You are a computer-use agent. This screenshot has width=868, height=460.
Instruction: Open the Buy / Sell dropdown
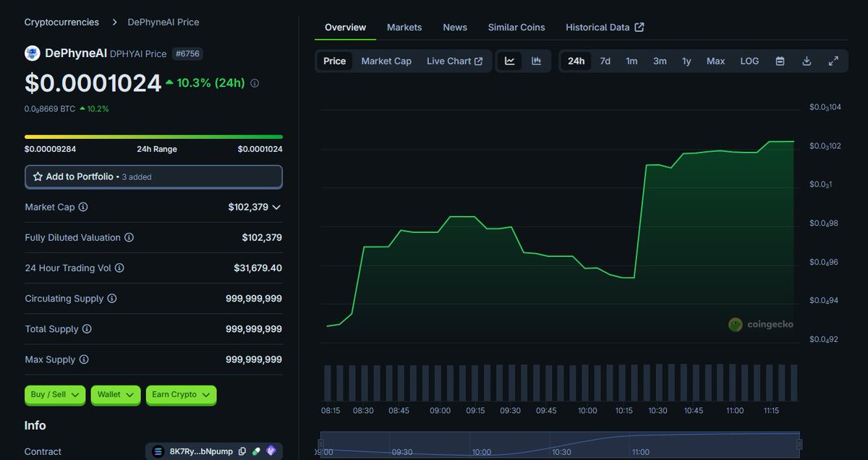point(55,394)
